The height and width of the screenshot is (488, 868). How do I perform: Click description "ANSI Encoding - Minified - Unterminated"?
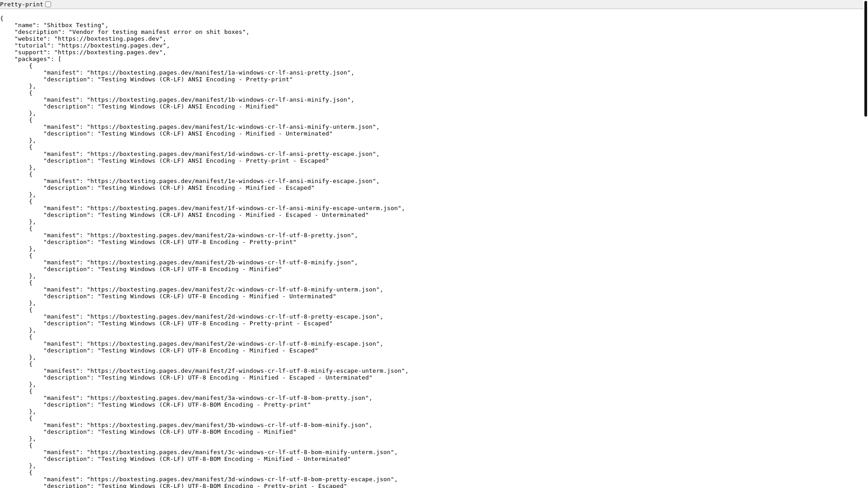tap(188, 134)
